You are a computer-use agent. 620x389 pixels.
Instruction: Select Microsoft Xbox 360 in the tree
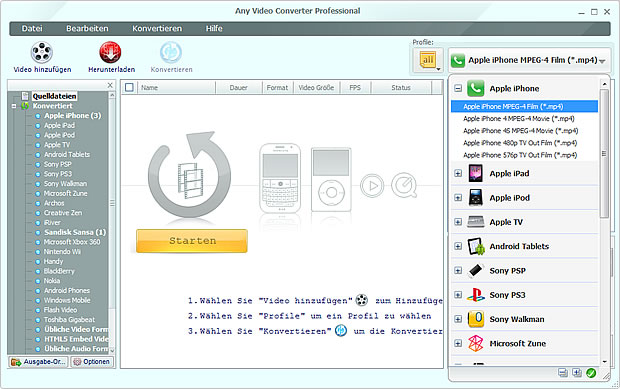click(72, 242)
